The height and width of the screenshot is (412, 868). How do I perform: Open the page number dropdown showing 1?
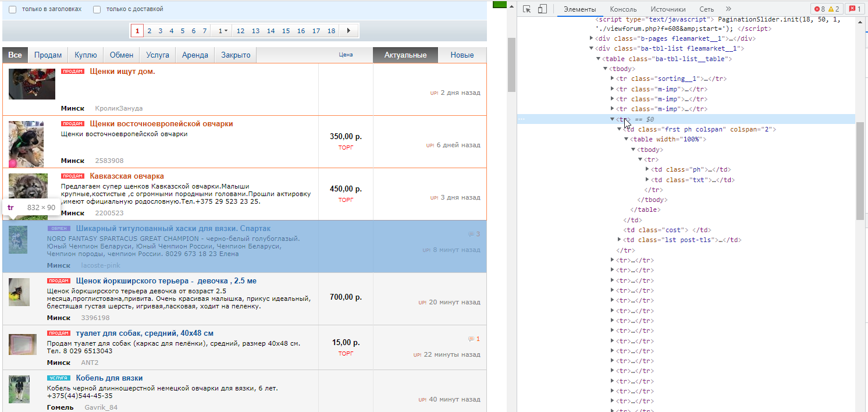click(x=222, y=31)
